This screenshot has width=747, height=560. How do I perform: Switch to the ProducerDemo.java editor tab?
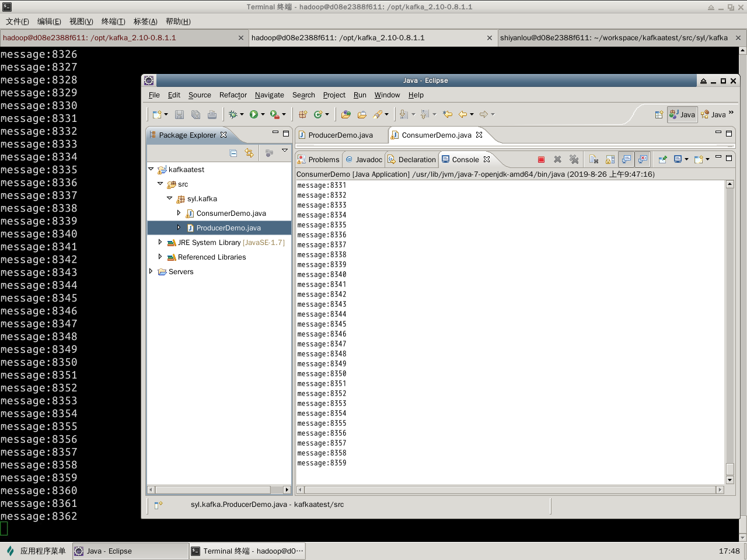(x=341, y=135)
